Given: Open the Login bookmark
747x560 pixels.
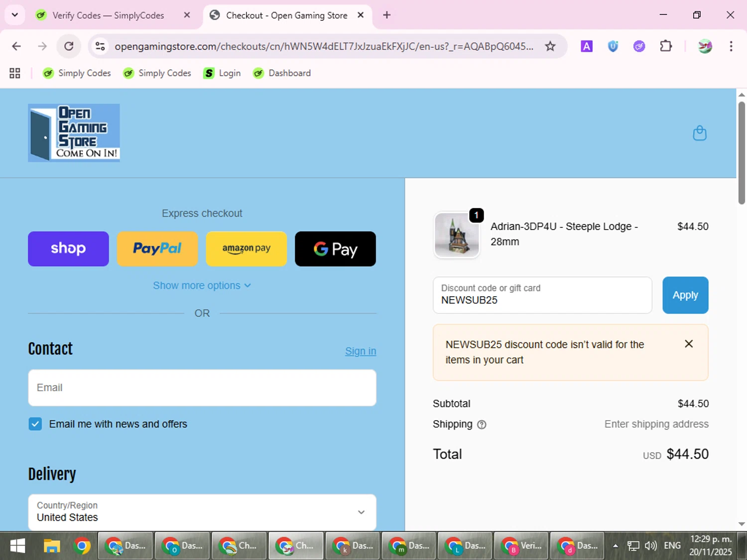Looking at the screenshot, I should pyautogui.click(x=222, y=73).
